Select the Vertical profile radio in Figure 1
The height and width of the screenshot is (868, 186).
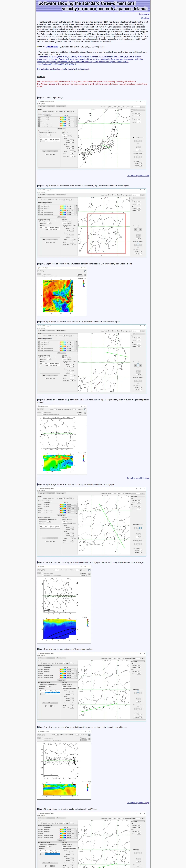(x=49, y=112)
